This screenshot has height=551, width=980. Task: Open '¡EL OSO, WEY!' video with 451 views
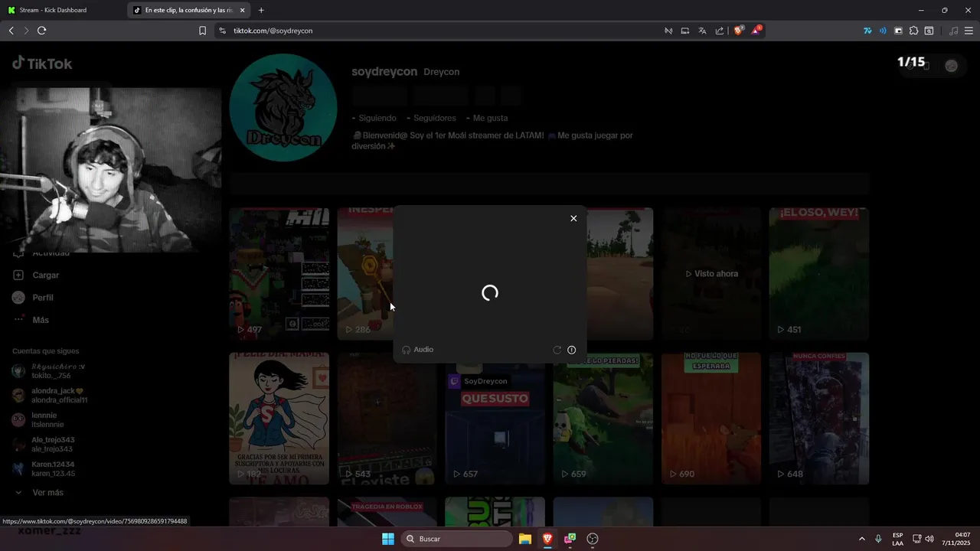(x=819, y=273)
